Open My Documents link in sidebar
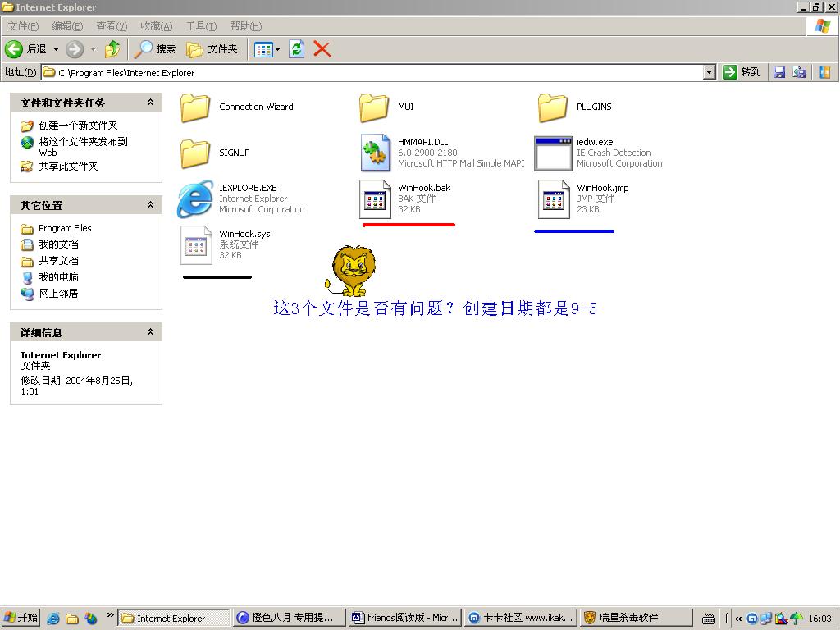 pos(58,244)
